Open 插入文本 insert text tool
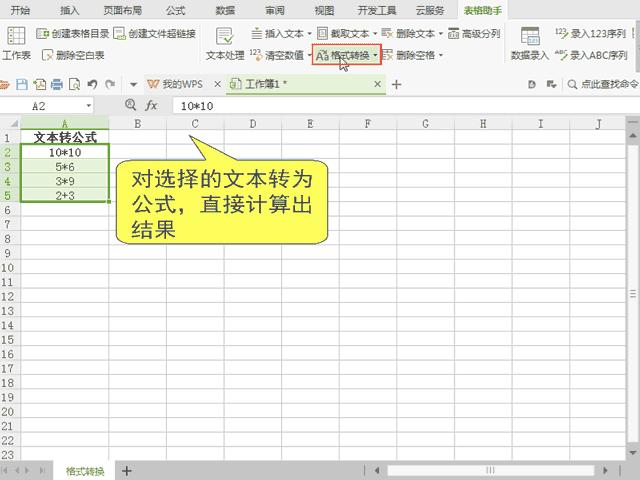640x480 pixels. 278,33
